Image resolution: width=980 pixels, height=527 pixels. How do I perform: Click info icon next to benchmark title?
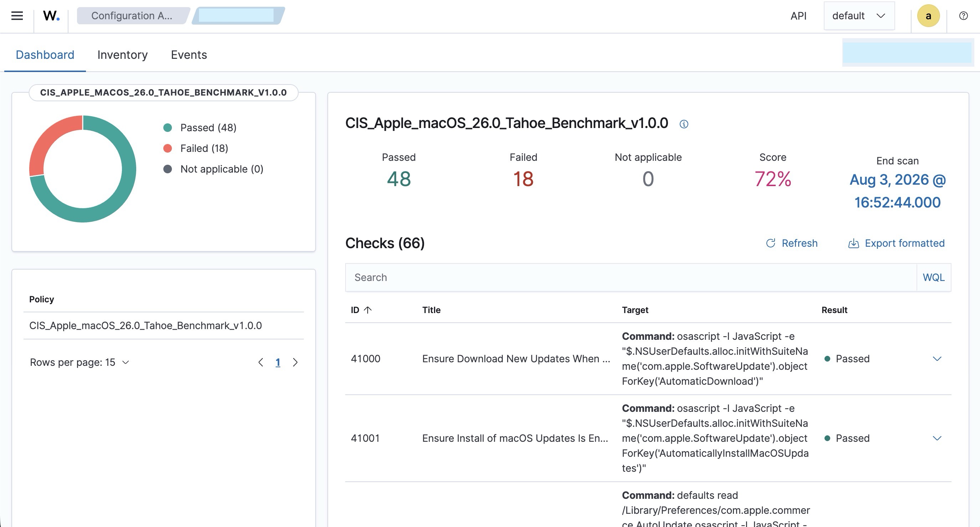[684, 124]
